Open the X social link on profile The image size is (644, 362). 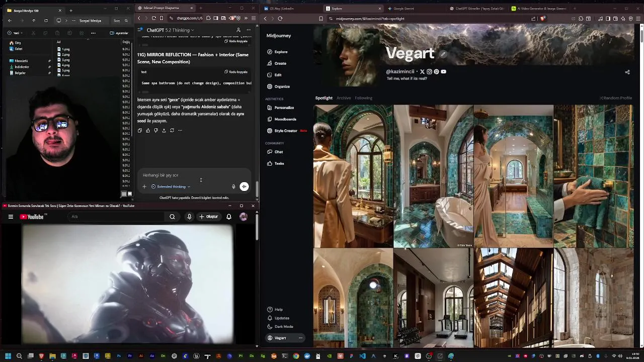pyautogui.click(x=422, y=72)
